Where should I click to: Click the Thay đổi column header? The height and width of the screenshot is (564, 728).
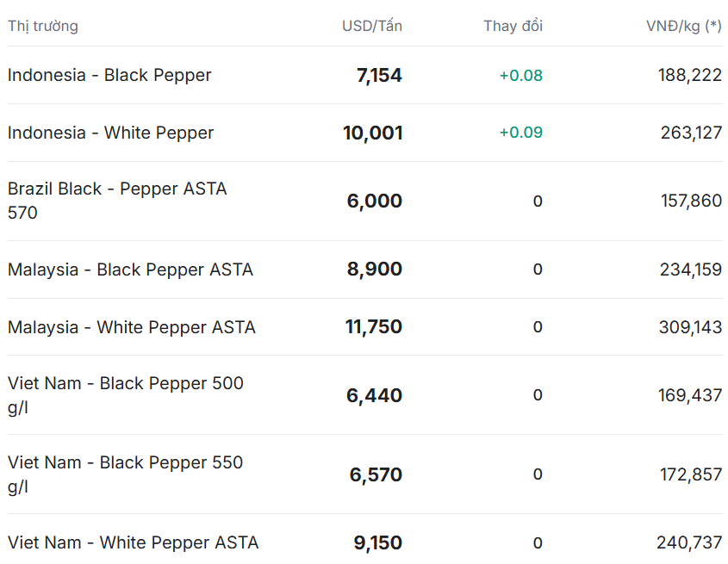tap(513, 26)
